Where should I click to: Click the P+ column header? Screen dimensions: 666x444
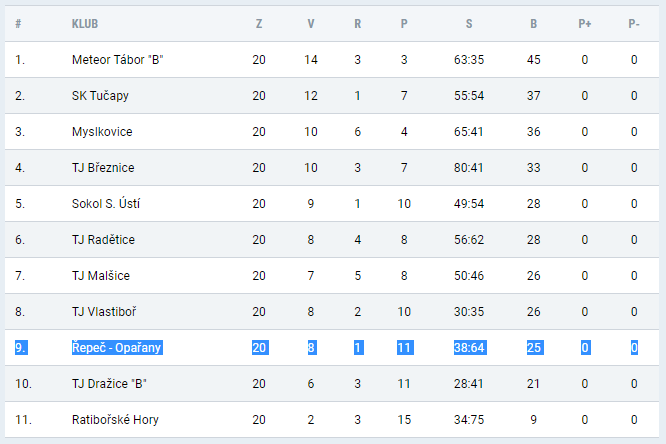pos(584,24)
